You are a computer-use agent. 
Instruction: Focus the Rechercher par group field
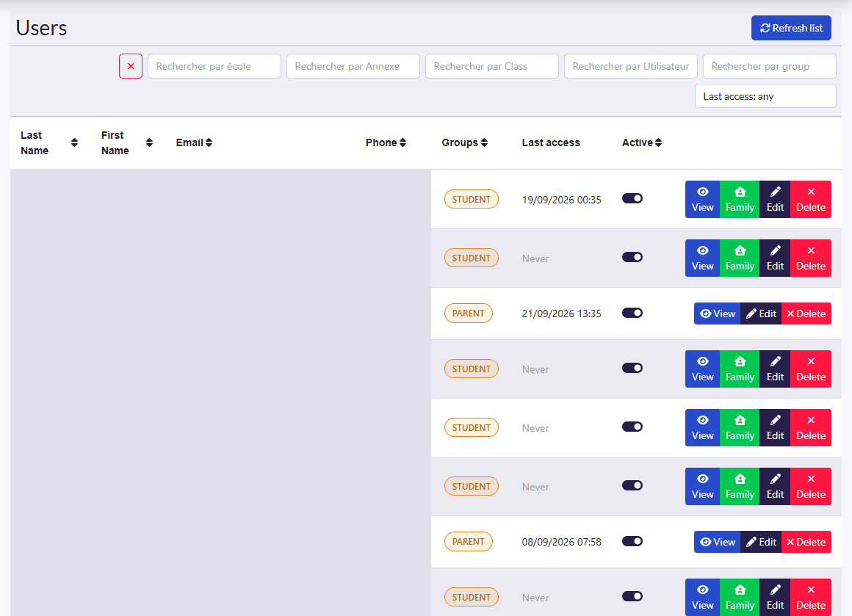coord(770,66)
